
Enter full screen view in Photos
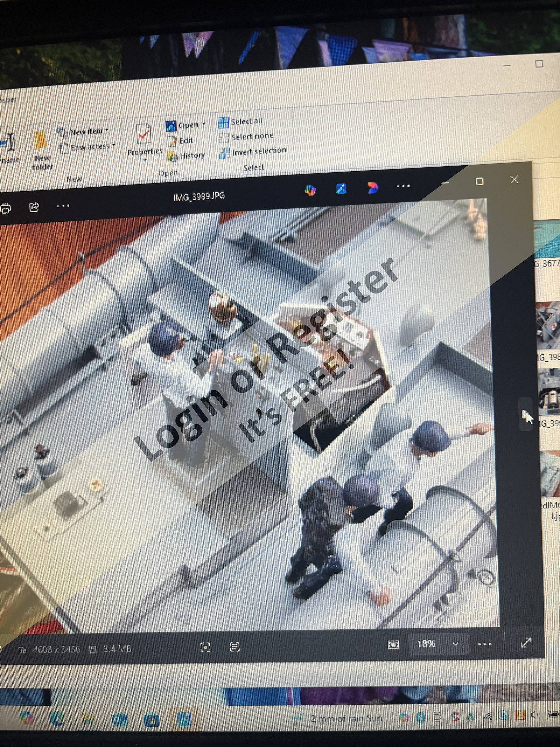coord(526,642)
